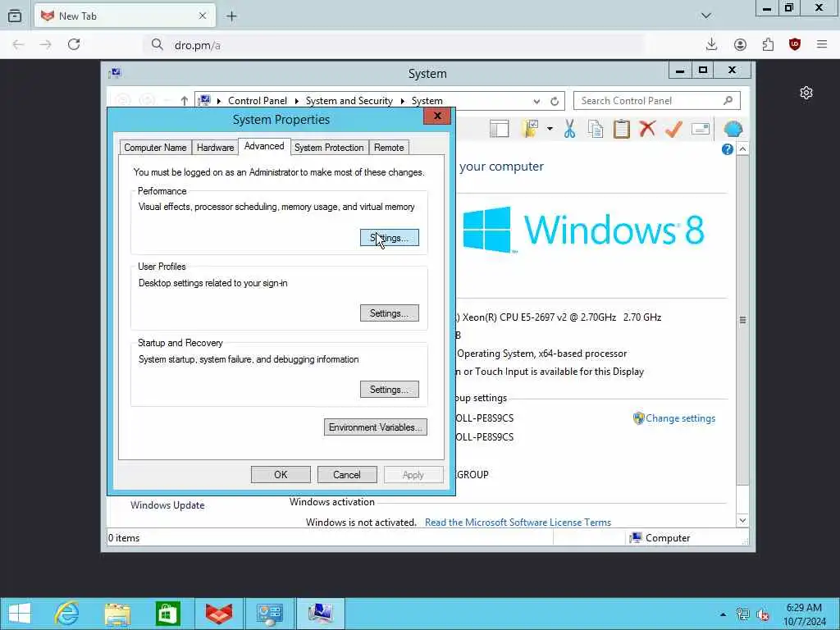Viewport: 840px width, 630px height.
Task: Click the Copy documents icon
Action: [596, 129]
